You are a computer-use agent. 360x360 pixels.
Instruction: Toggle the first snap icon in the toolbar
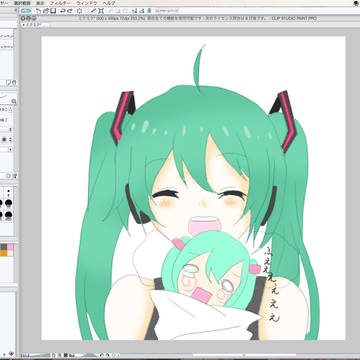(134, 11)
